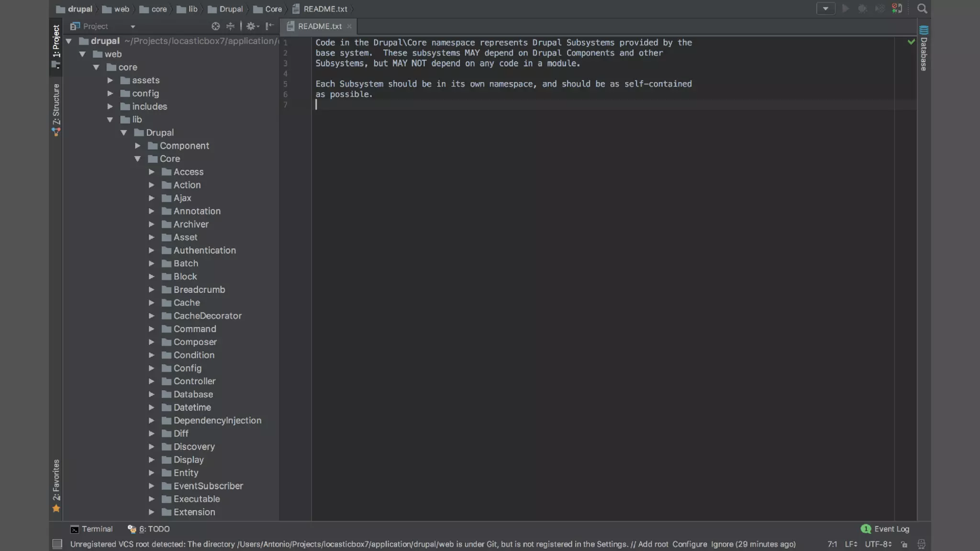Click the Configure link in status message
980x551 pixels.
(690, 544)
